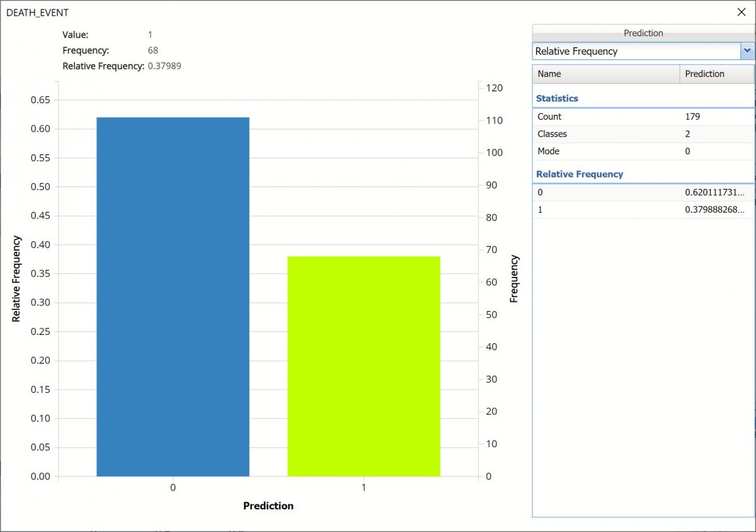The width and height of the screenshot is (756, 532).
Task: Close the DEATH_EVENT dialog window
Action: pyautogui.click(x=741, y=12)
